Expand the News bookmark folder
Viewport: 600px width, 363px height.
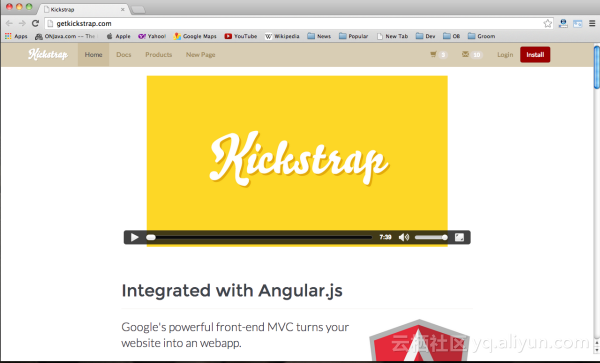[x=319, y=36]
